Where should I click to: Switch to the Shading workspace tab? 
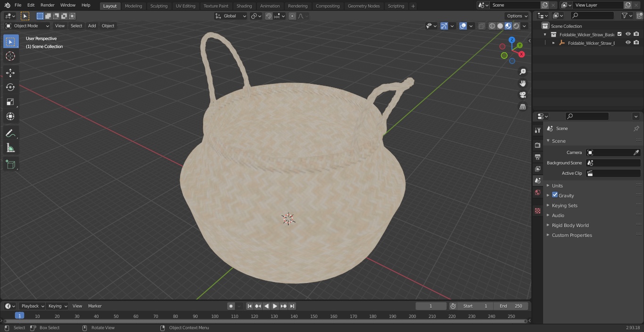(244, 6)
